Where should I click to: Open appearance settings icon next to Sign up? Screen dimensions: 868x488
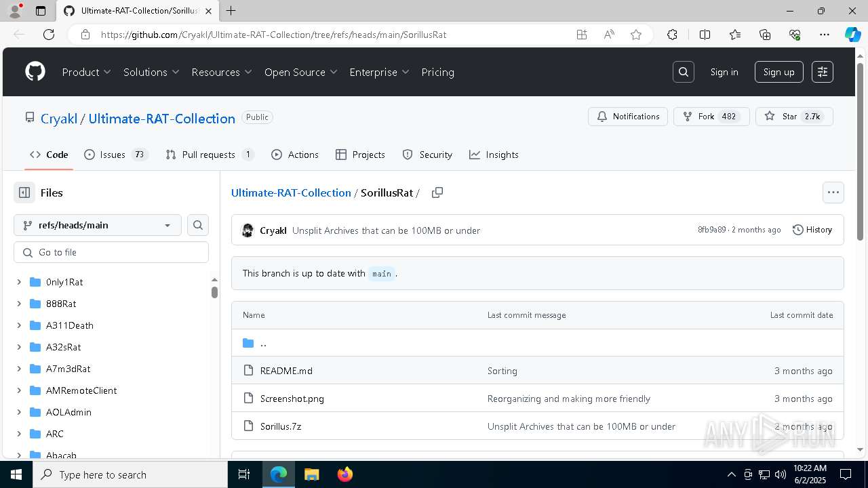tap(823, 72)
